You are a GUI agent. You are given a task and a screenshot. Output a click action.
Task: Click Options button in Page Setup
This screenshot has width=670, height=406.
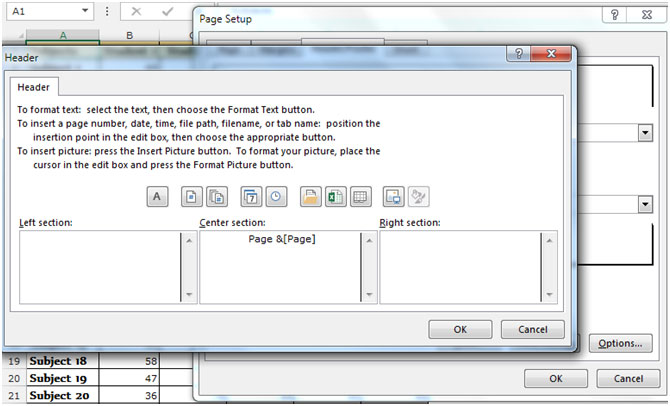(x=620, y=343)
